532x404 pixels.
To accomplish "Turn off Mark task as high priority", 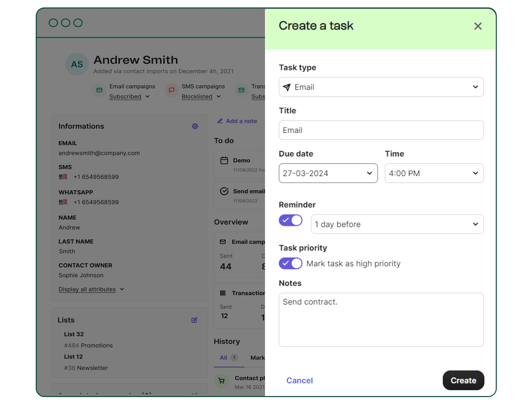I will pos(291,264).
